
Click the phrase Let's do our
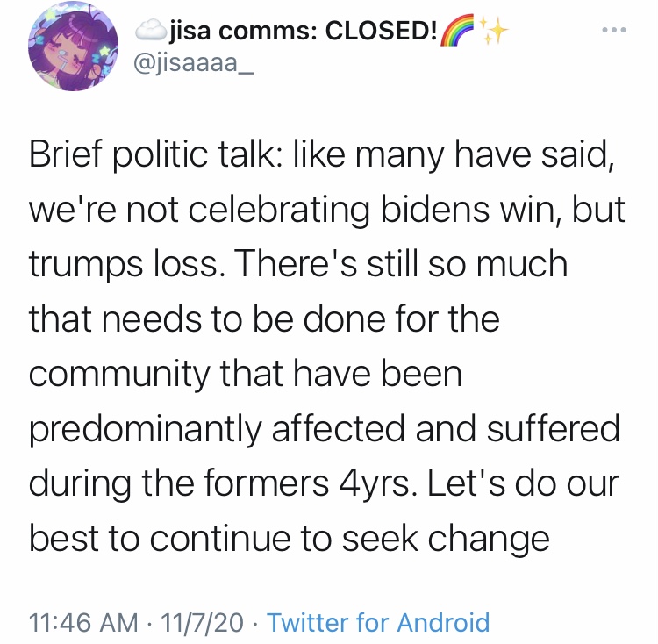(523, 483)
